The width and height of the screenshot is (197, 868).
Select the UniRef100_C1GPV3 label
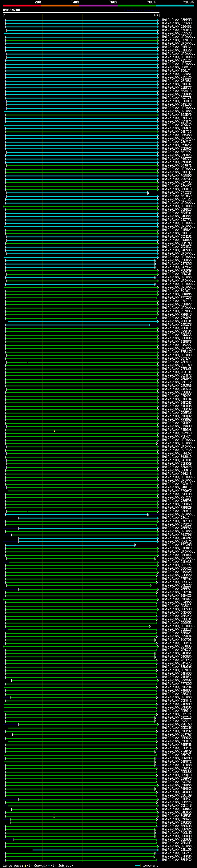(176, 778)
